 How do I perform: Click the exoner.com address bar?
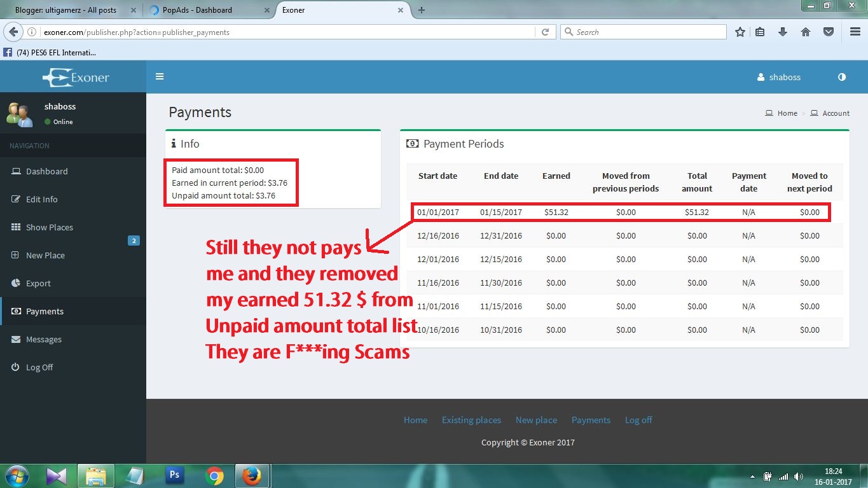[x=286, y=32]
